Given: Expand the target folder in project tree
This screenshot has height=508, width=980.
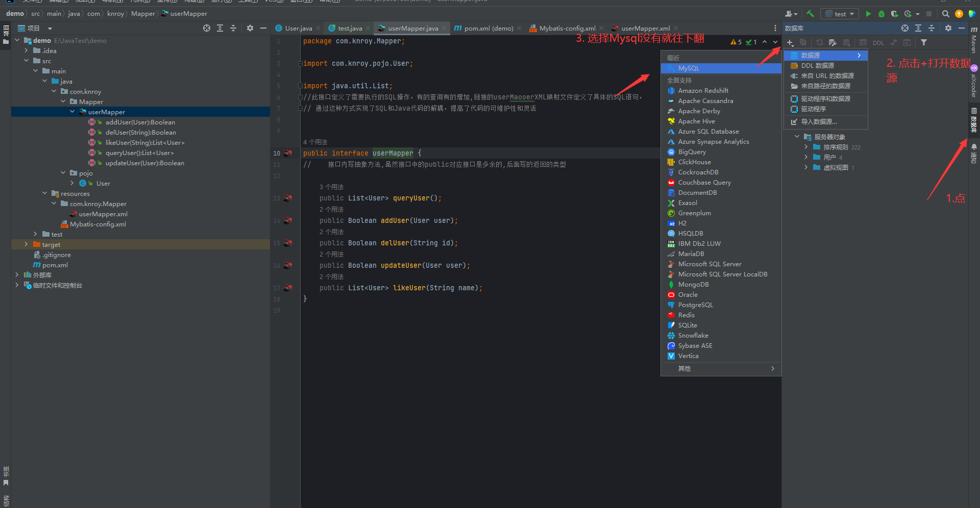Looking at the screenshot, I should pos(26,245).
